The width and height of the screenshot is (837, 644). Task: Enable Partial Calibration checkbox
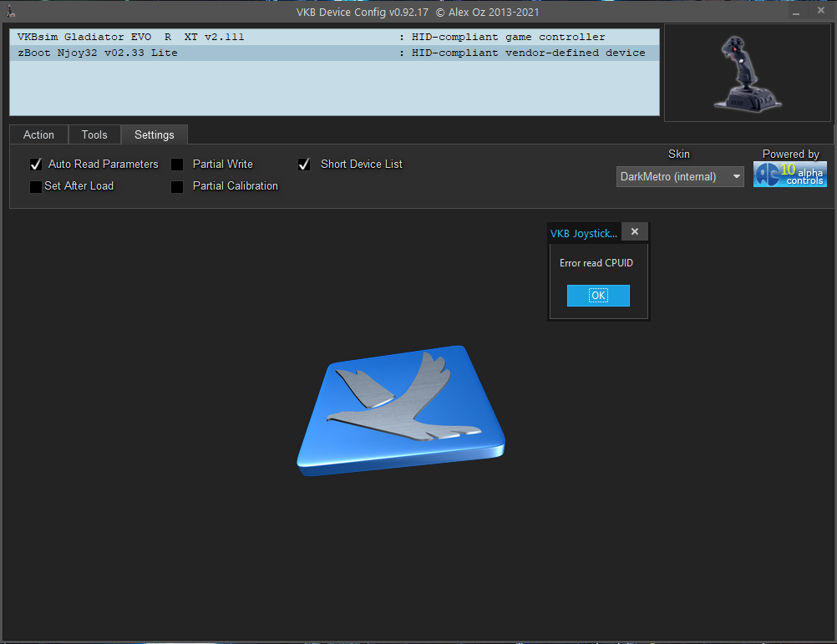pos(177,187)
